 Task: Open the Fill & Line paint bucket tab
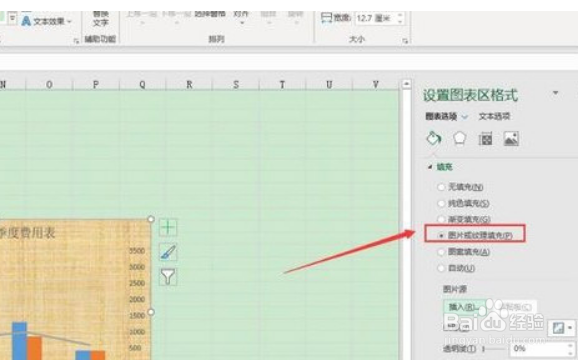tap(434, 139)
